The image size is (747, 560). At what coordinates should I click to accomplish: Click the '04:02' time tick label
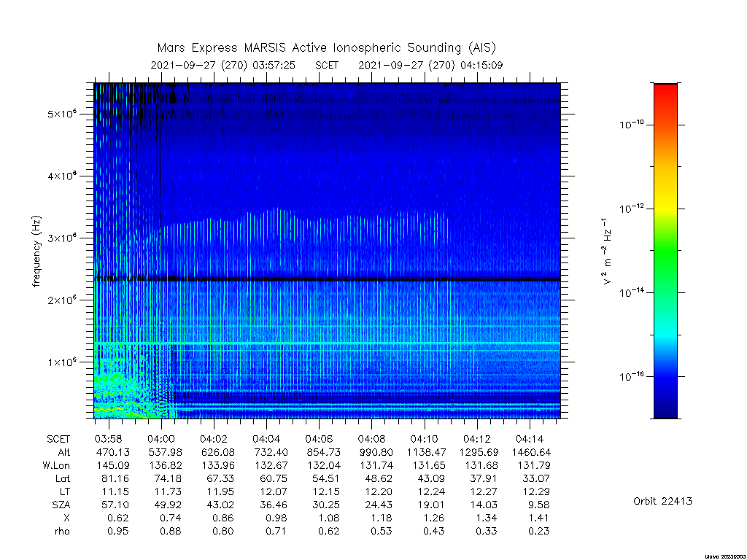(x=214, y=439)
